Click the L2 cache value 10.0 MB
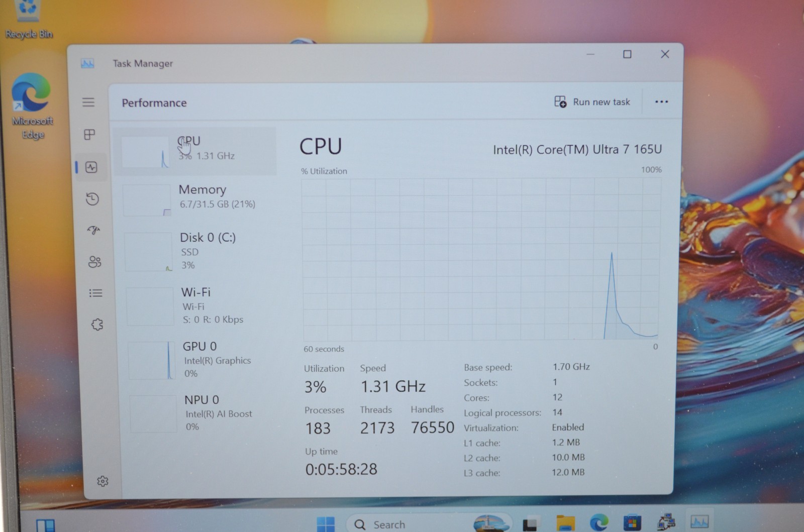804x532 pixels. click(x=568, y=457)
